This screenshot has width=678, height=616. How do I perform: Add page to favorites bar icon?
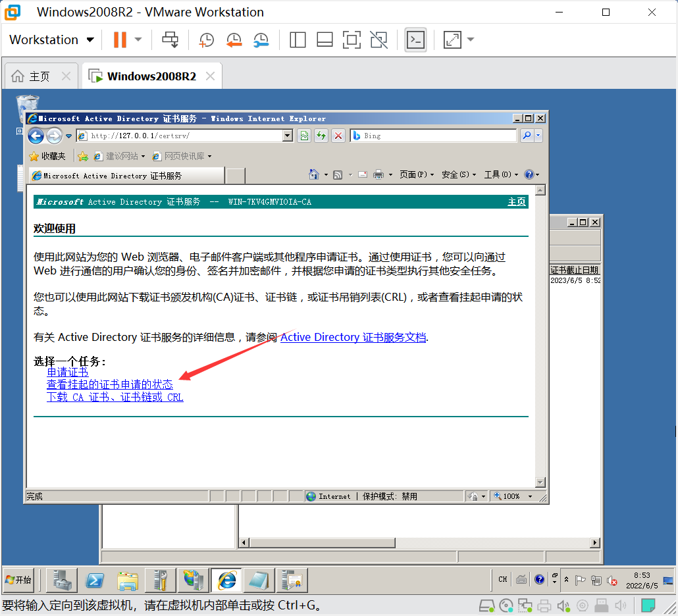click(83, 156)
